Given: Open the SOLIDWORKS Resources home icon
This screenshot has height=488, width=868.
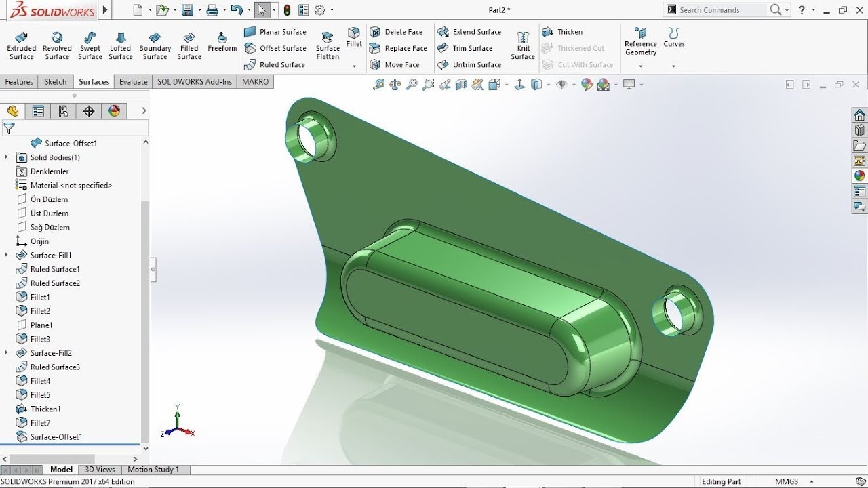Looking at the screenshot, I should coord(859,115).
